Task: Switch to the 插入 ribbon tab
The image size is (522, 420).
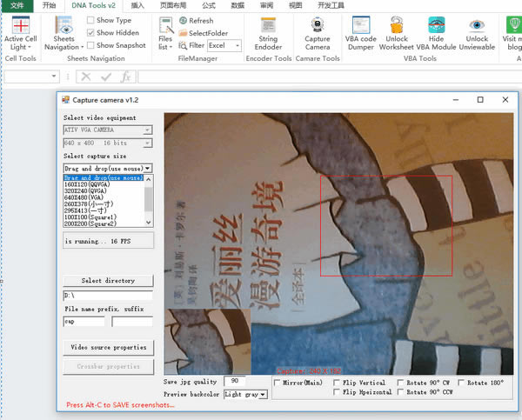Action: (137, 6)
